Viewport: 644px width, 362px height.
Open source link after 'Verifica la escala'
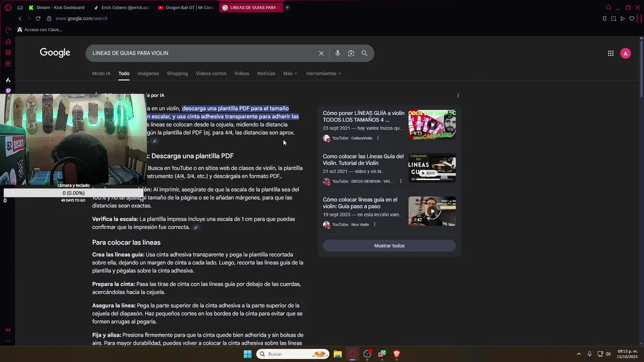pyautogui.click(x=196, y=228)
